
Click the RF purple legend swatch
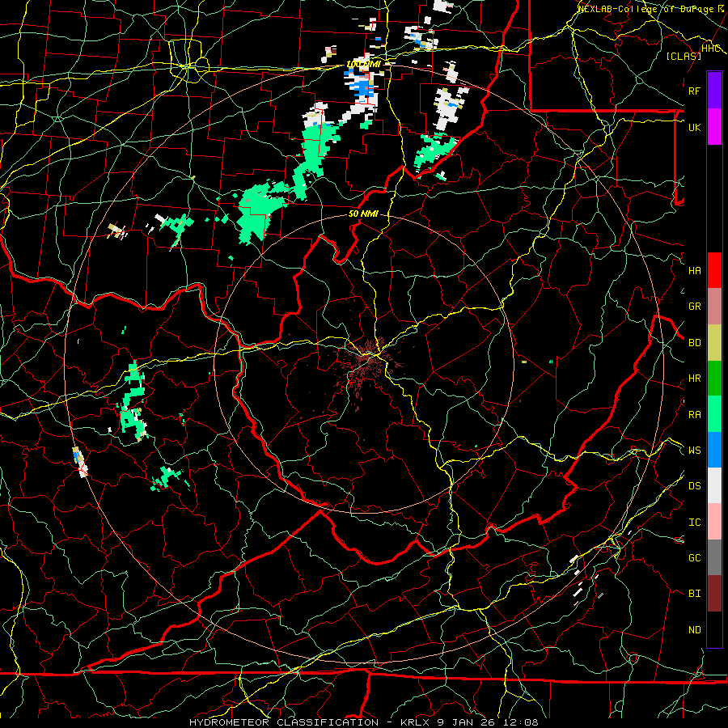click(714, 91)
